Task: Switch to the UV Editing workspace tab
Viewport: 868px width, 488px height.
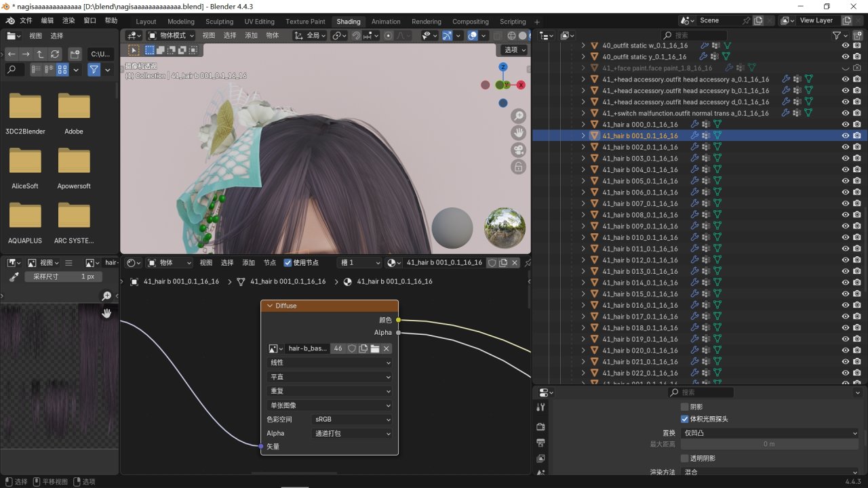Action: [x=259, y=22]
